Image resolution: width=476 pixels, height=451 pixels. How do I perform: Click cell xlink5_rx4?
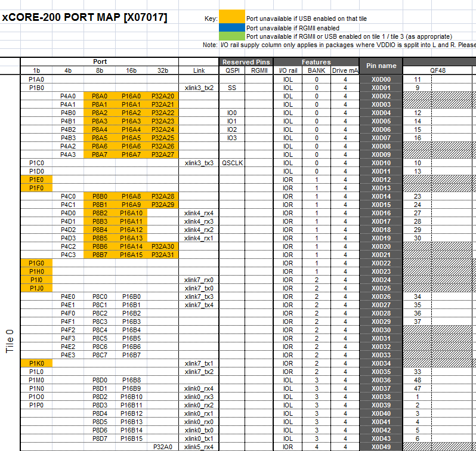point(199,447)
